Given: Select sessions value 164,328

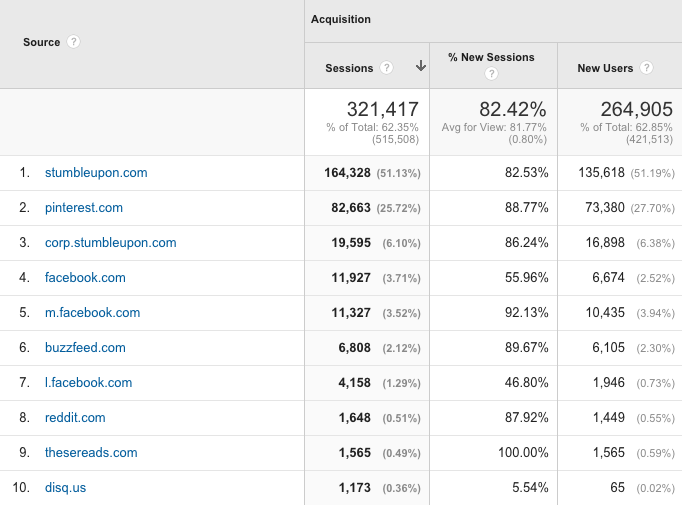Looking at the screenshot, I should [348, 173].
